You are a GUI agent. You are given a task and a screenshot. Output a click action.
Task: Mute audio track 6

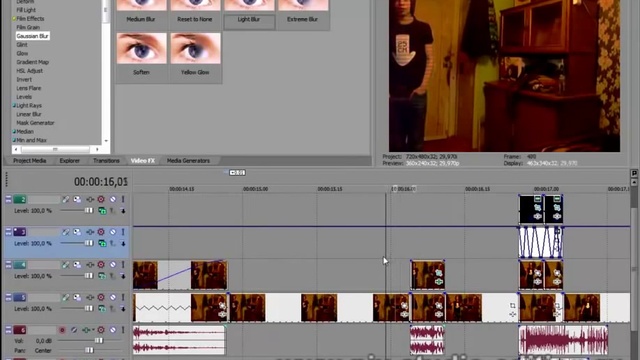click(x=113, y=330)
